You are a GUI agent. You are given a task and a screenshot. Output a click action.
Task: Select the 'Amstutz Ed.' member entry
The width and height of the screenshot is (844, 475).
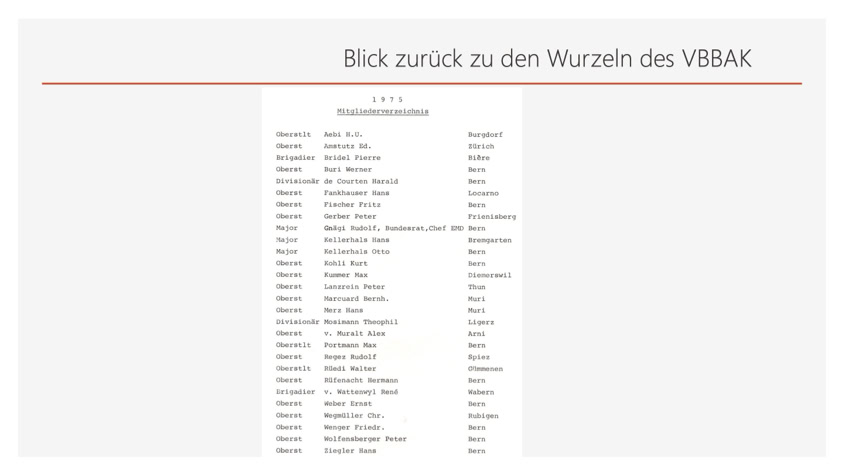click(x=347, y=146)
